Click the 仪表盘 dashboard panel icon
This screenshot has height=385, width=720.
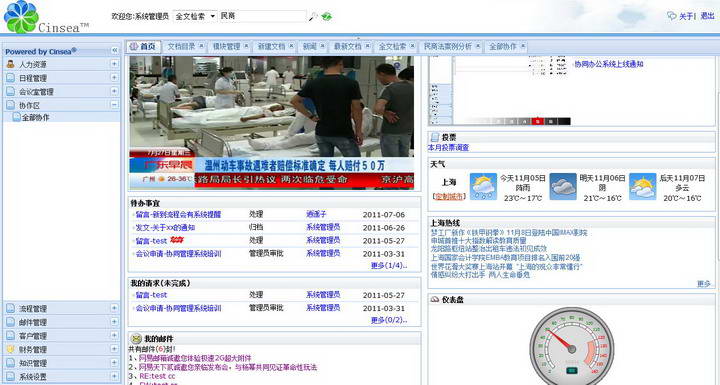[x=434, y=300]
